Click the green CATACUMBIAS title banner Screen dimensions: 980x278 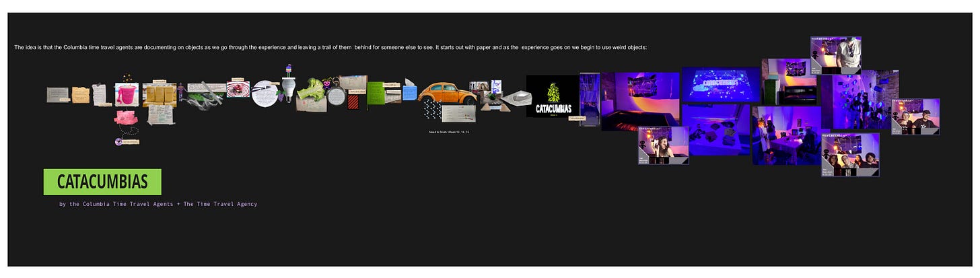pyautogui.click(x=102, y=182)
